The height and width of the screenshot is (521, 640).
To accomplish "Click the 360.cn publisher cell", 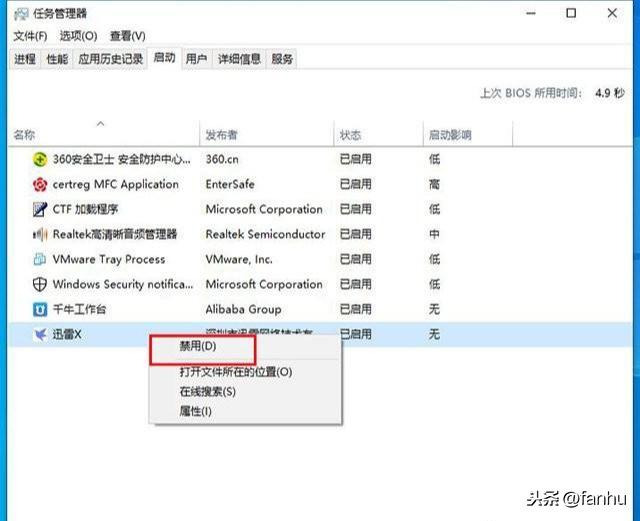I will point(222,159).
